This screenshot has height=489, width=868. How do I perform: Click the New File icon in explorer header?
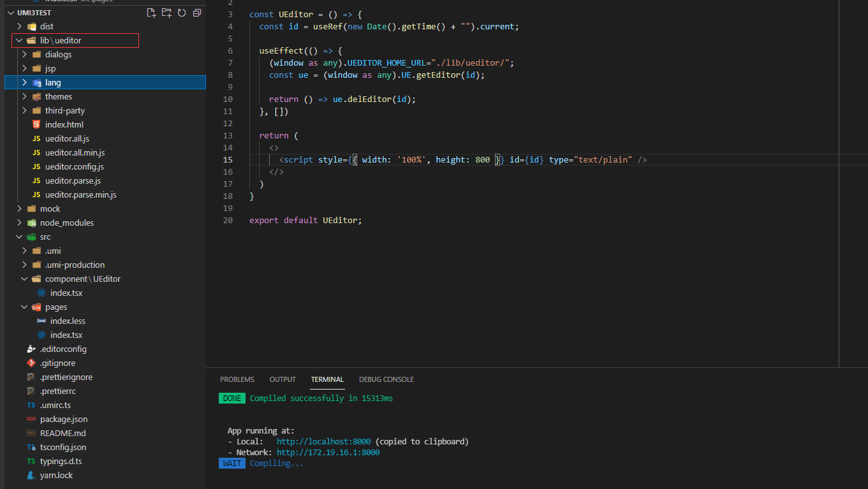[151, 13]
